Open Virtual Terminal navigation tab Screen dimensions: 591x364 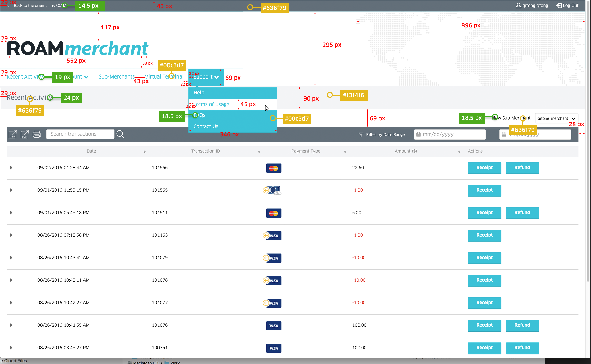(164, 77)
